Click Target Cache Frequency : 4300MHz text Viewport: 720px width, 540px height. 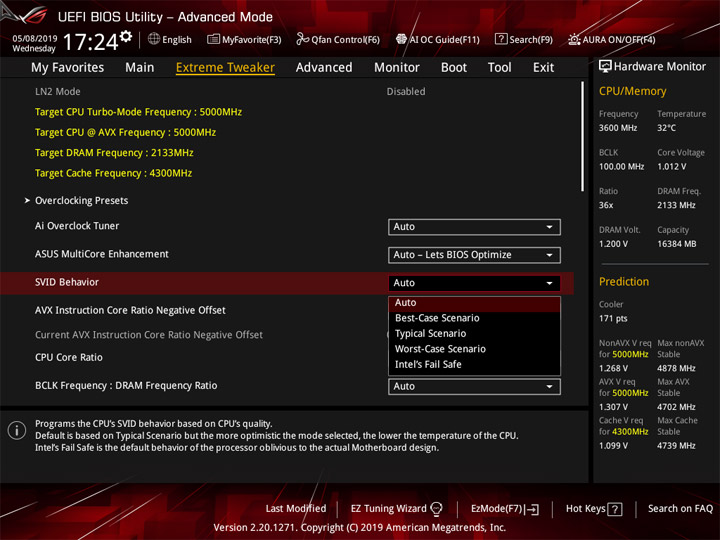point(113,173)
